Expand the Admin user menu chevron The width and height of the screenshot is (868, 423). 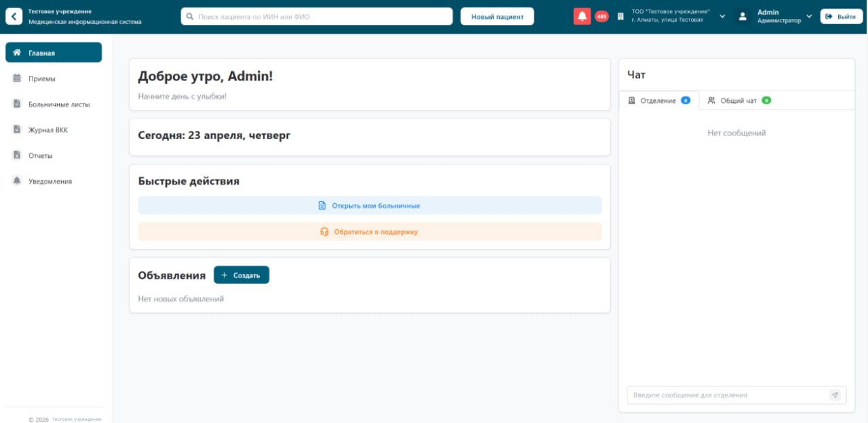[x=809, y=16]
